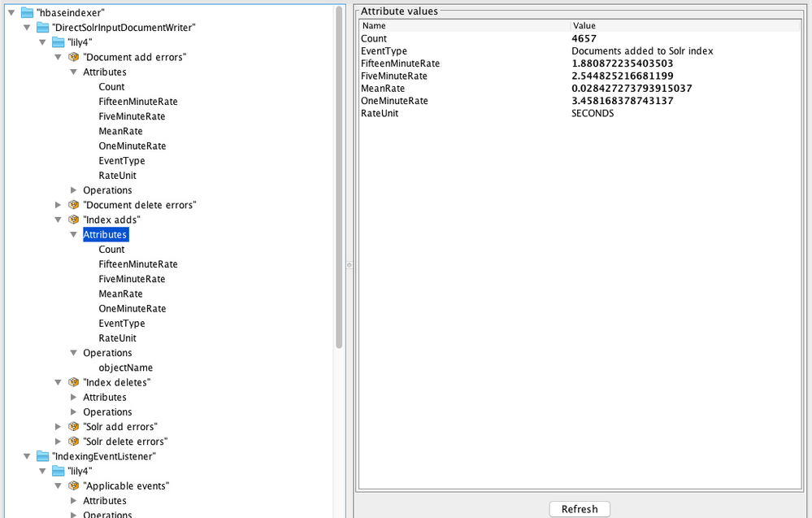This screenshot has width=812, height=518.
Task: Click the split pane divider handle
Action: (350, 265)
